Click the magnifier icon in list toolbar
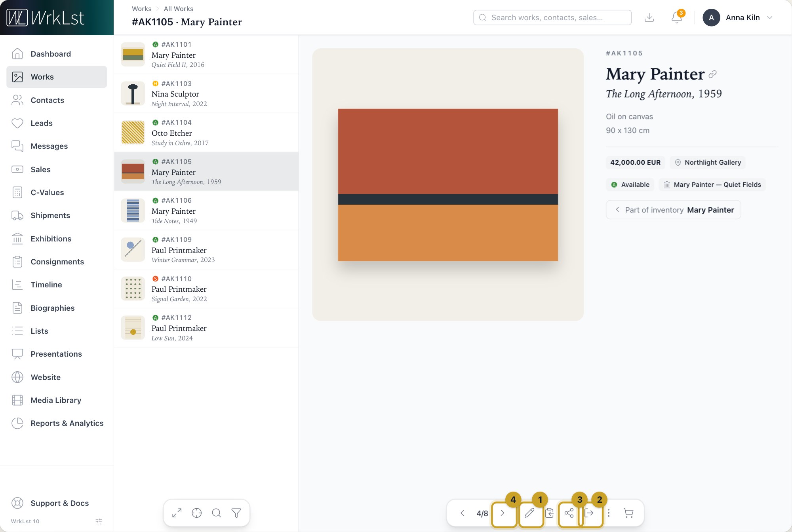Viewport: 792px width, 532px height. click(217, 513)
